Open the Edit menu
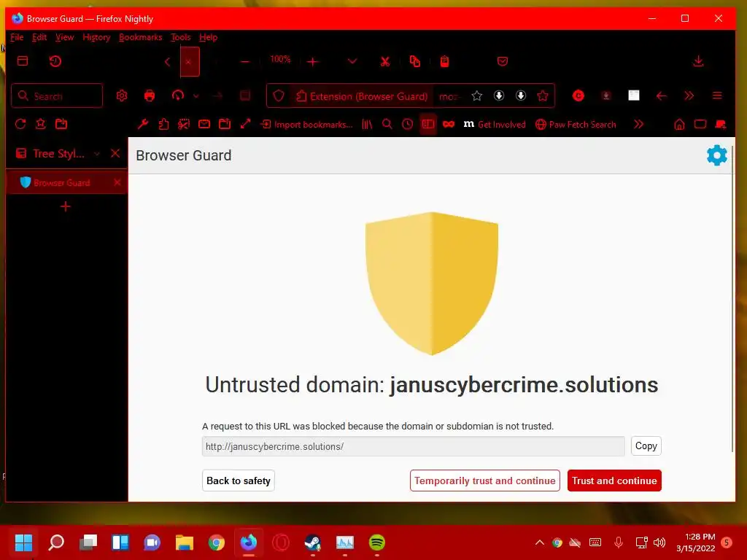 [39, 37]
